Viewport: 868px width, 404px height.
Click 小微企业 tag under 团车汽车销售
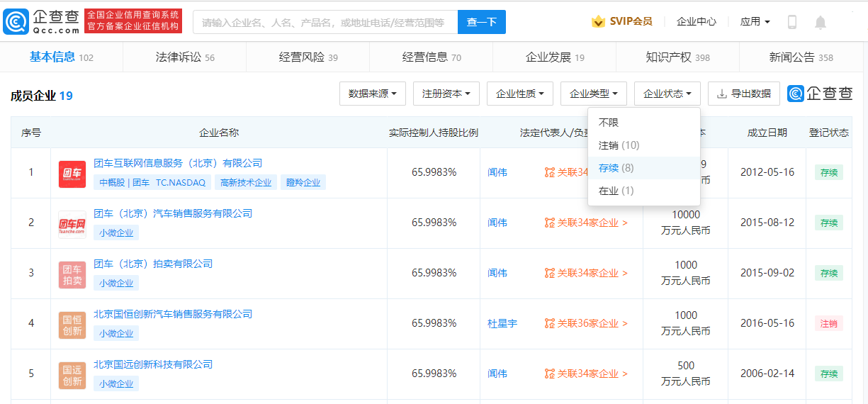pos(116,232)
